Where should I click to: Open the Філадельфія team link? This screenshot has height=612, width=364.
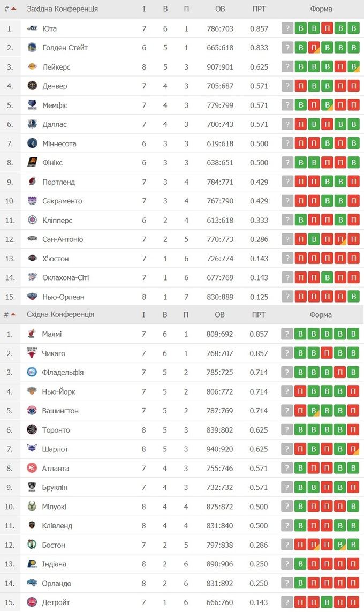(x=63, y=373)
